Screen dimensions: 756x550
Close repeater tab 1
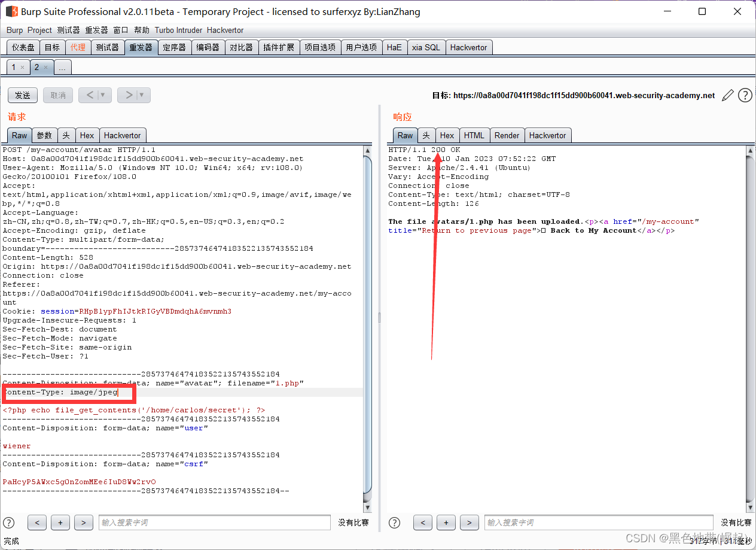pyautogui.click(x=22, y=68)
